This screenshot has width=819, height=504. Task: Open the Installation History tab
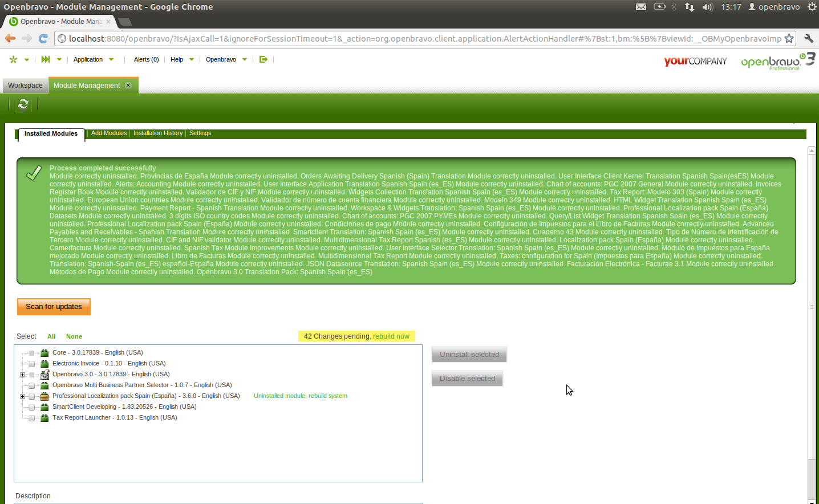[158, 133]
